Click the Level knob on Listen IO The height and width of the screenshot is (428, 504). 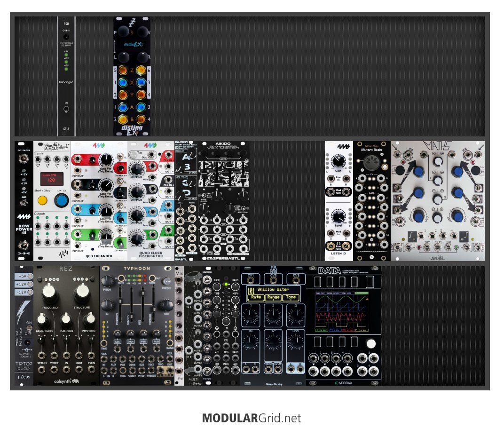338,216
